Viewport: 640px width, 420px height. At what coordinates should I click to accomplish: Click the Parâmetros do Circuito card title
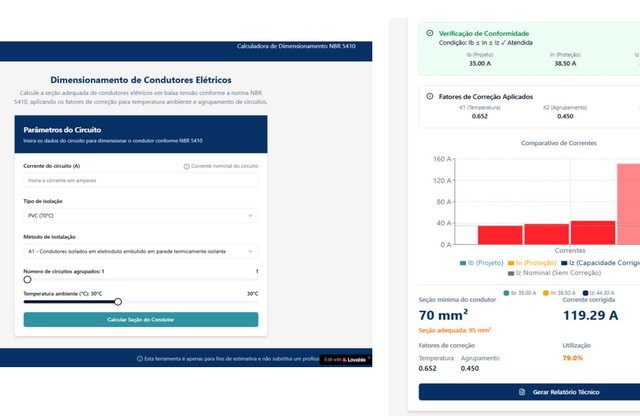[x=62, y=130]
